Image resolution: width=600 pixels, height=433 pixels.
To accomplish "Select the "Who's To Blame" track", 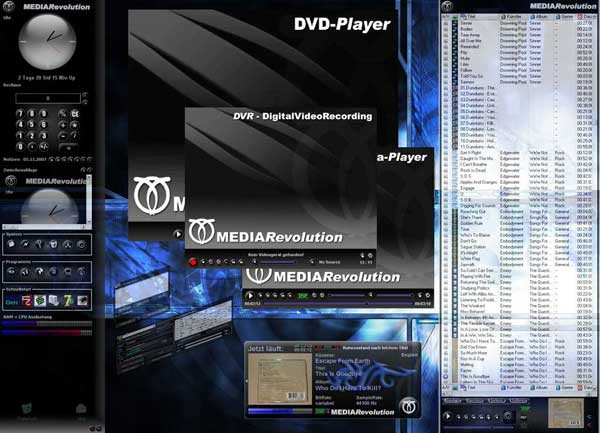I will click(x=519, y=235).
